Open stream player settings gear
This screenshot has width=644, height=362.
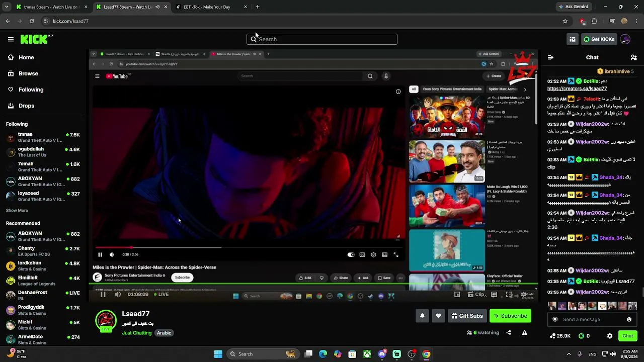[524, 295]
